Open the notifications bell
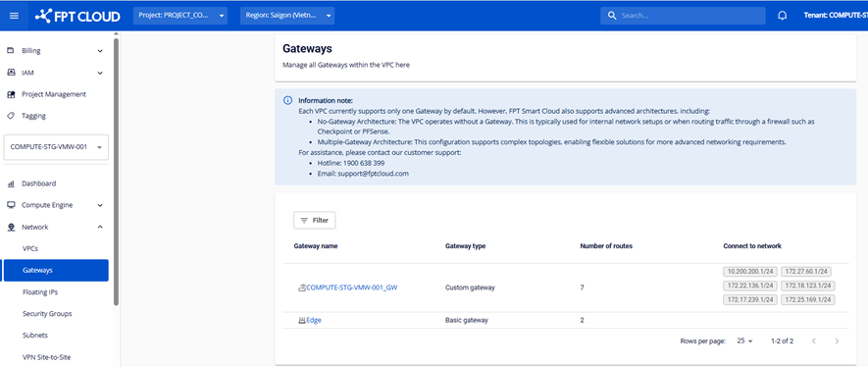The width and height of the screenshot is (868, 367). point(783,16)
